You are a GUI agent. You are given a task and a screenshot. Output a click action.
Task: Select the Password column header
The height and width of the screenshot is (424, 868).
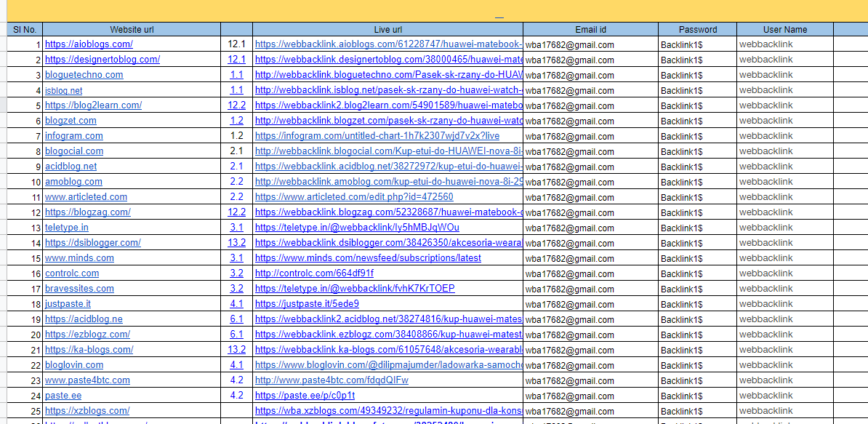pos(696,29)
